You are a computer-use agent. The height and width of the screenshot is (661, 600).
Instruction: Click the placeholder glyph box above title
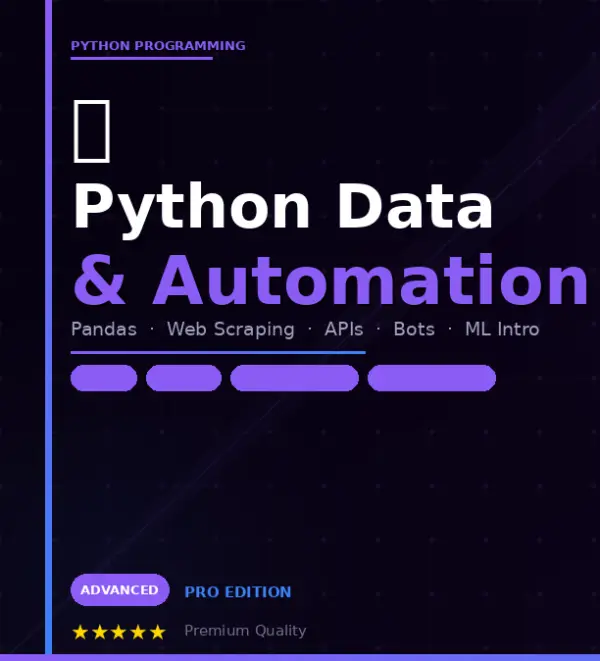pyautogui.click(x=92, y=131)
